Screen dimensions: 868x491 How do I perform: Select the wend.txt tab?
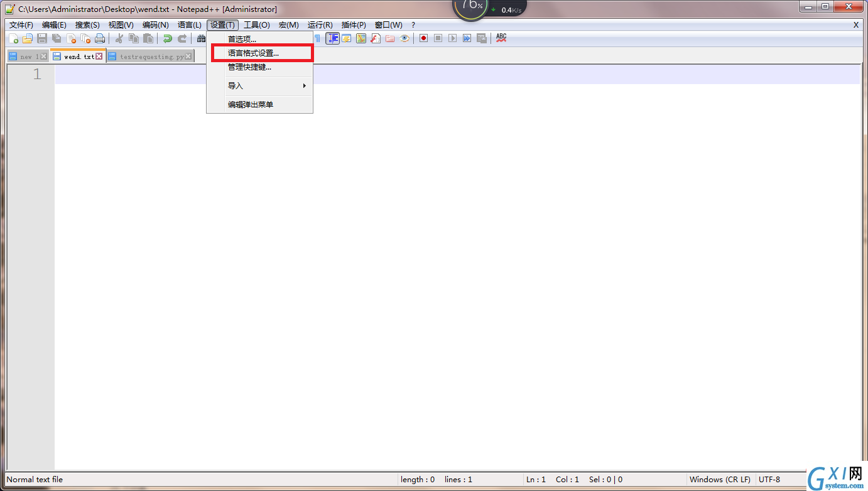[78, 56]
